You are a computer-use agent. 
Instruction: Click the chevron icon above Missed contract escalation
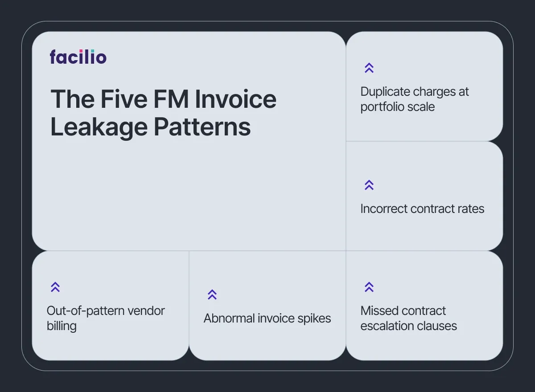point(369,287)
